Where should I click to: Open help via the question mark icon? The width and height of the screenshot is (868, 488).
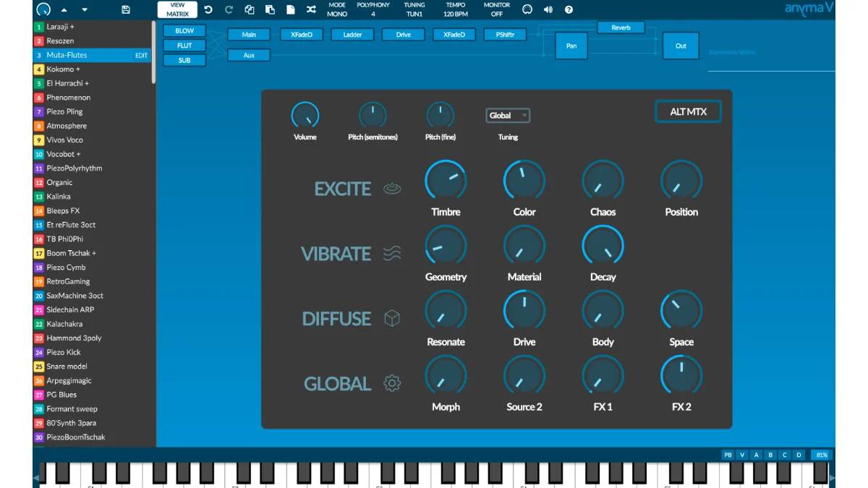(x=569, y=9)
